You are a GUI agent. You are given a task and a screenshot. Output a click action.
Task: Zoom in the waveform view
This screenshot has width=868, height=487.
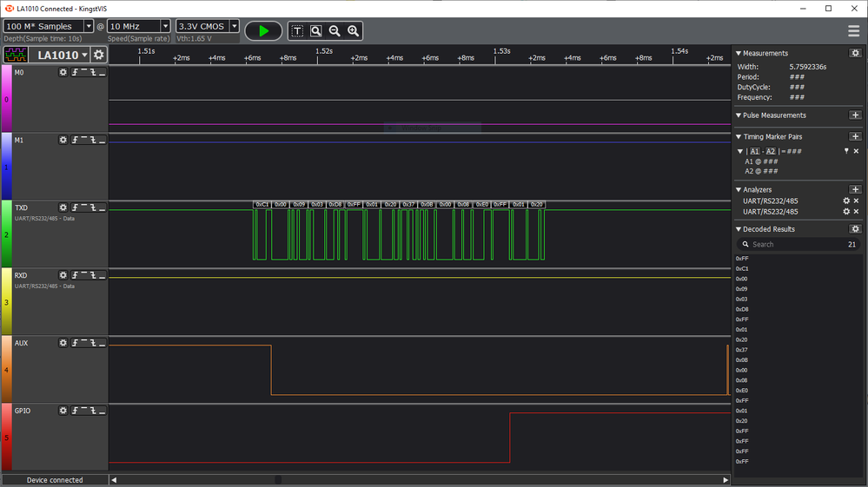click(353, 31)
